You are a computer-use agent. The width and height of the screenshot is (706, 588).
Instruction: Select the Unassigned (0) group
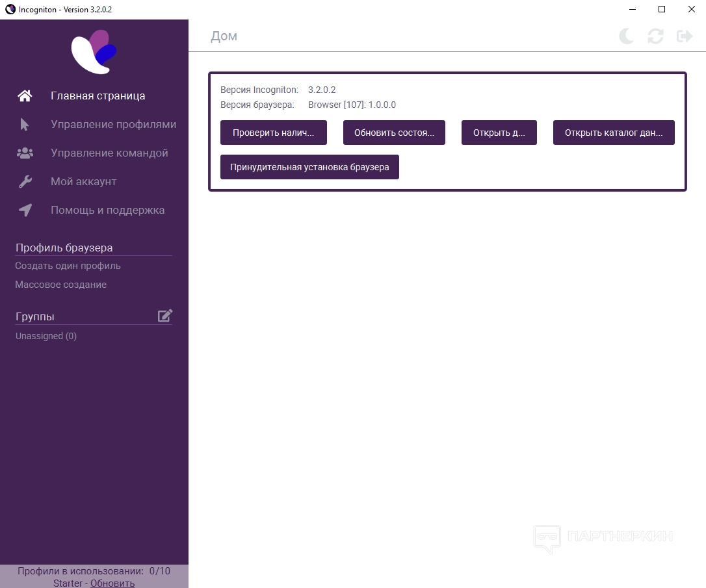tap(46, 336)
